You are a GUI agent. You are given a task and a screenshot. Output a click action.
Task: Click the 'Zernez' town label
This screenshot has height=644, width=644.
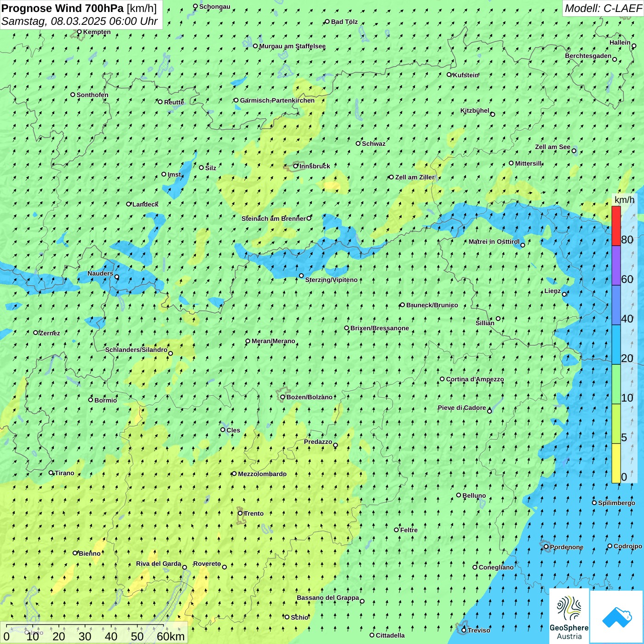click(50, 333)
